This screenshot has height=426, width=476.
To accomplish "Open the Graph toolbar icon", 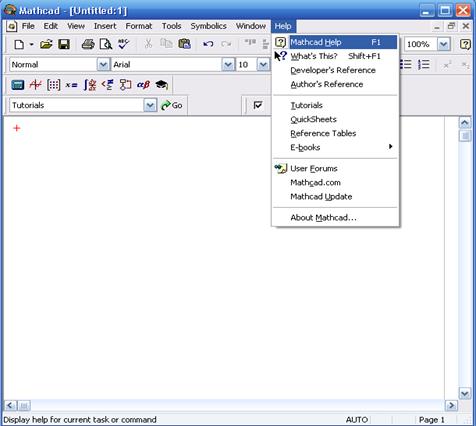I will coord(35,85).
